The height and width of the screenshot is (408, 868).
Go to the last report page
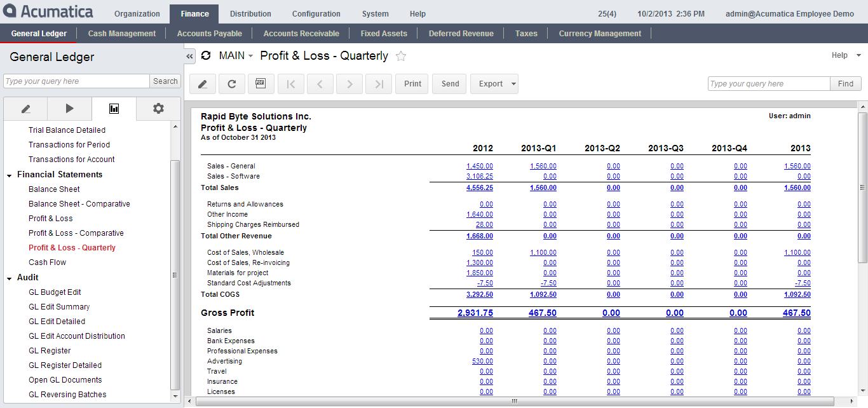379,84
